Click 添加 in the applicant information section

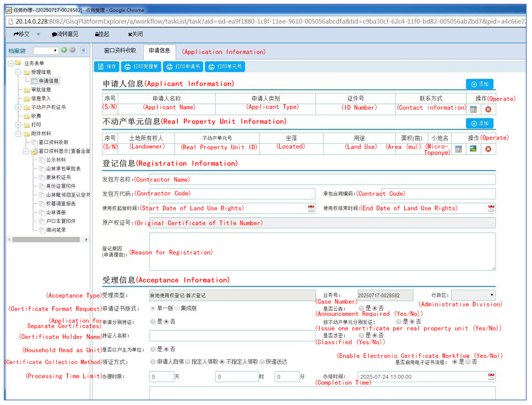click(479, 84)
